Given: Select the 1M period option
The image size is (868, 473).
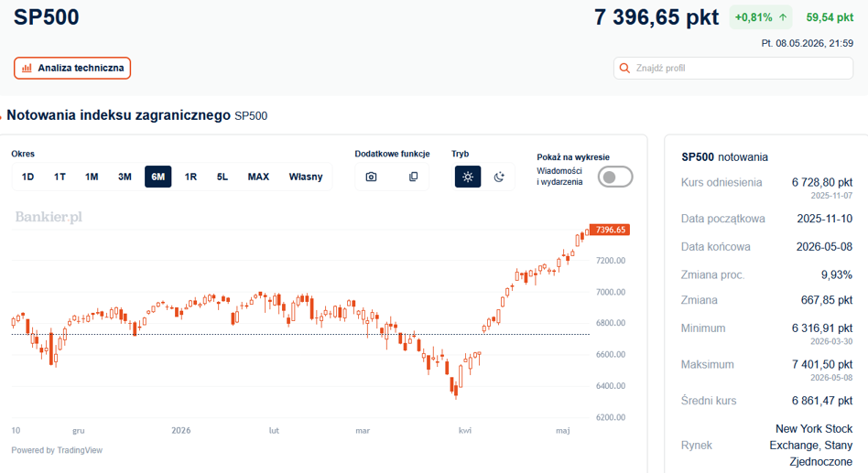Looking at the screenshot, I should [92, 177].
